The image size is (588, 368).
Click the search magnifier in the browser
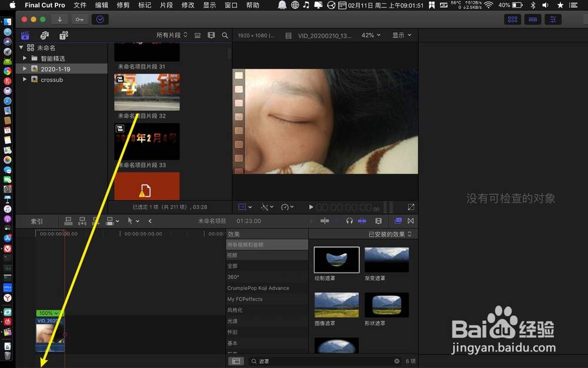(x=225, y=35)
